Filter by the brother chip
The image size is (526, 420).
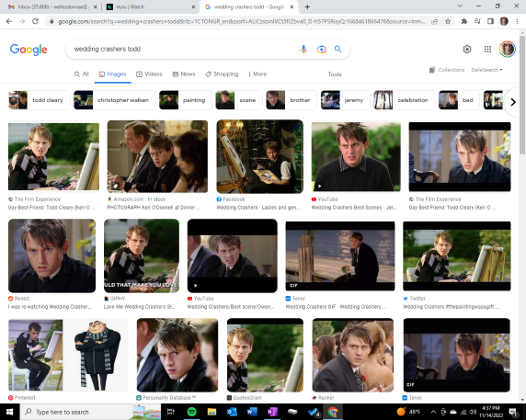coord(292,100)
